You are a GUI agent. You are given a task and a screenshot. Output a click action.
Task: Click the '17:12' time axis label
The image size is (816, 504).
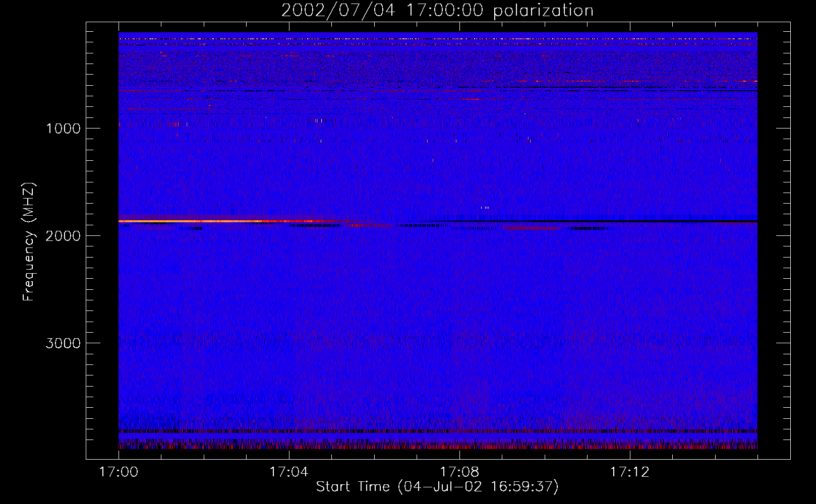coord(629,472)
